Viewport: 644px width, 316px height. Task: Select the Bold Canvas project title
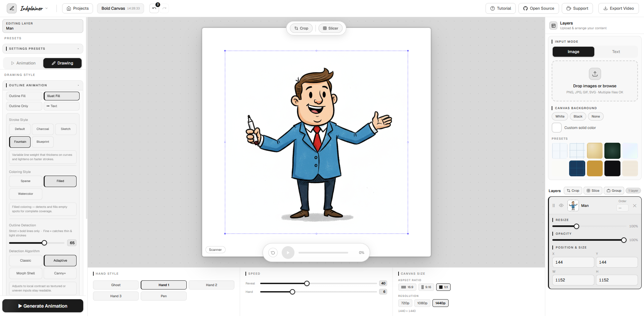click(113, 8)
